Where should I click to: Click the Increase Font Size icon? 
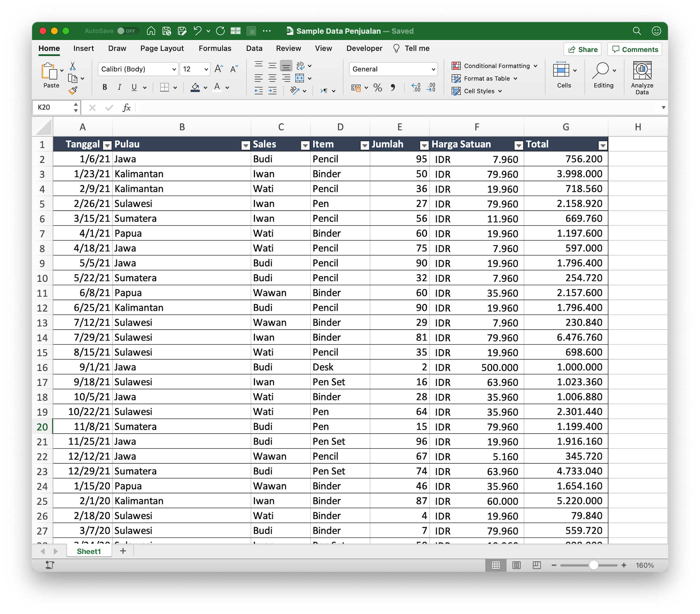(218, 69)
